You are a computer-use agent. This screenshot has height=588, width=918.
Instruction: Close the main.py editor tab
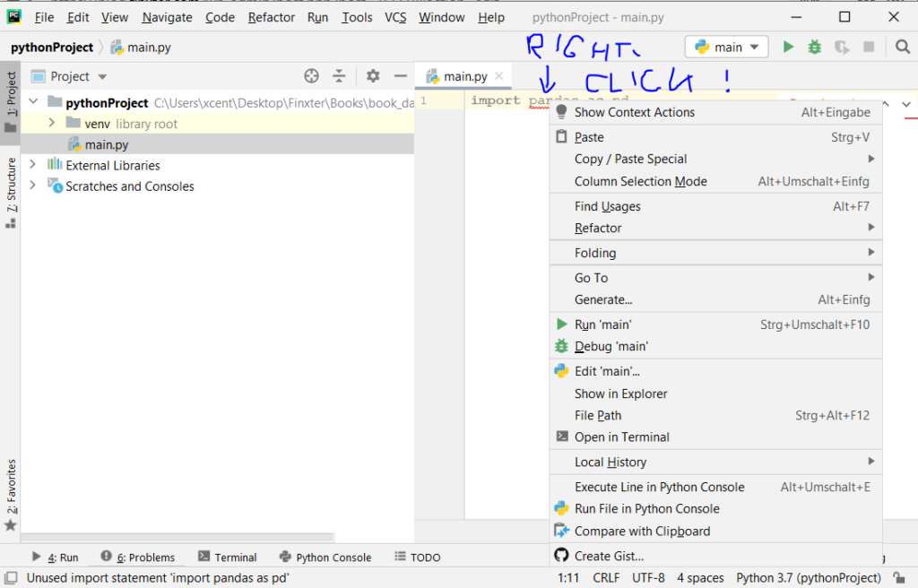[499, 76]
